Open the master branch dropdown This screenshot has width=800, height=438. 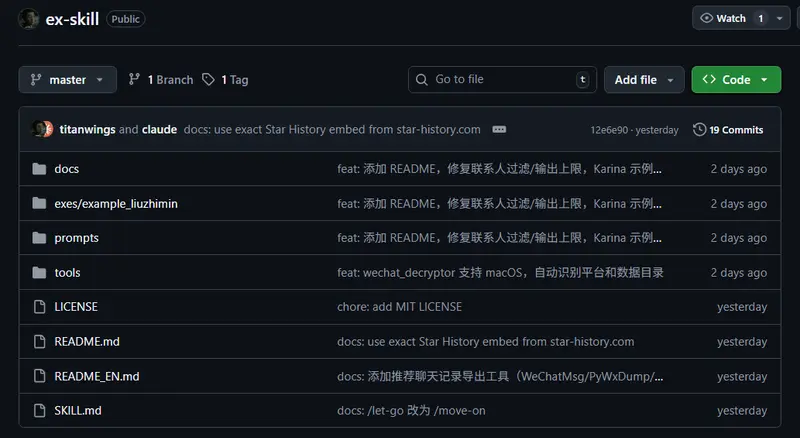(x=67, y=80)
